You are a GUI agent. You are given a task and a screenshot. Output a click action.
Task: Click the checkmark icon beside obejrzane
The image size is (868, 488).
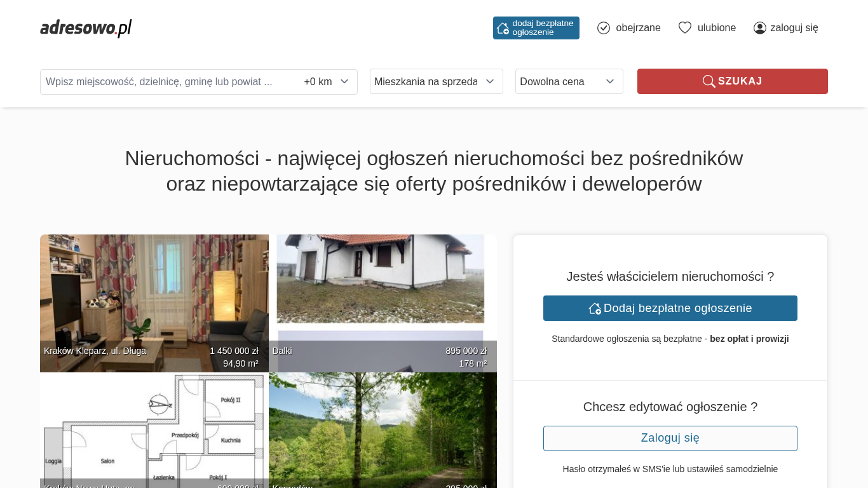[x=604, y=28]
